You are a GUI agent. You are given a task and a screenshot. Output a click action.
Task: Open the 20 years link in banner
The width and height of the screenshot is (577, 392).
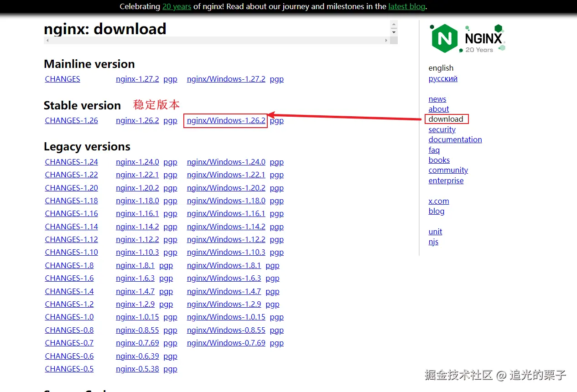click(177, 6)
